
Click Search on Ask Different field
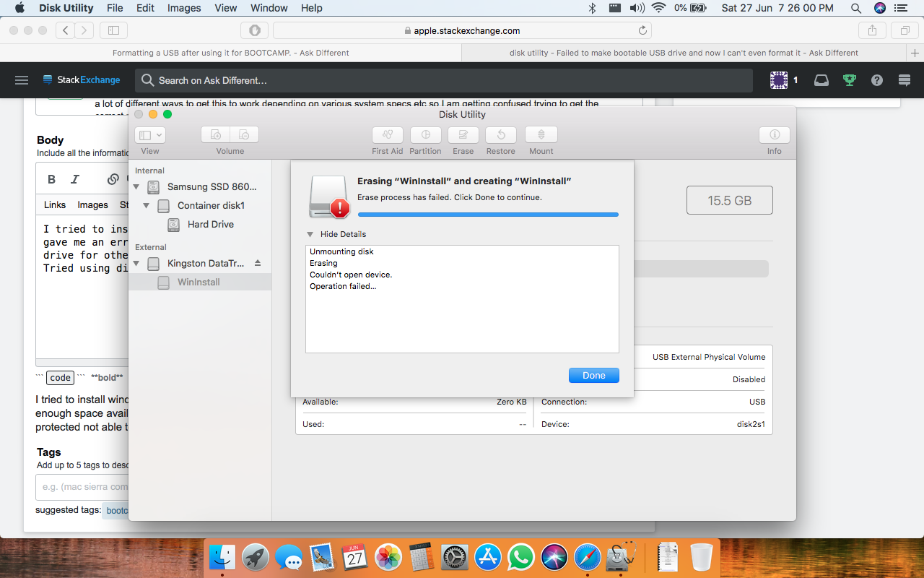443,80
